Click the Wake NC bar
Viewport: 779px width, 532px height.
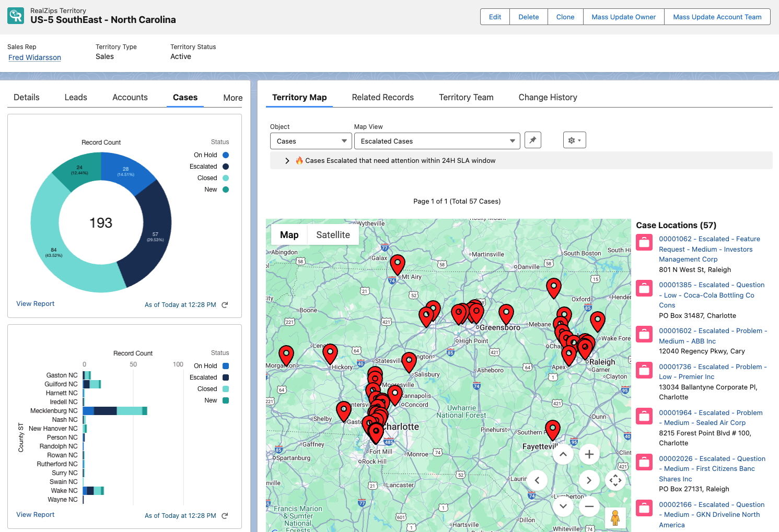[x=94, y=491]
